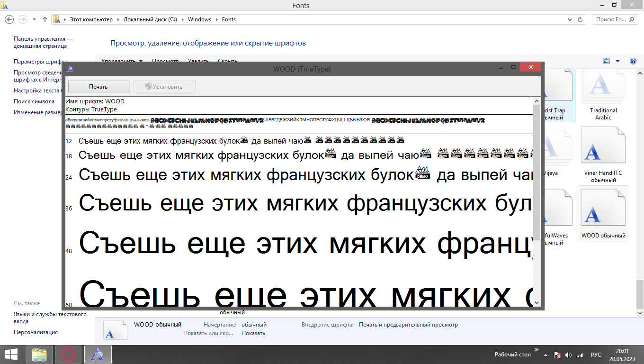Image resolution: width=644 pixels, height=364 pixels.
Task: Expand recent locations dropdown arrow
Action: point(34,19)
